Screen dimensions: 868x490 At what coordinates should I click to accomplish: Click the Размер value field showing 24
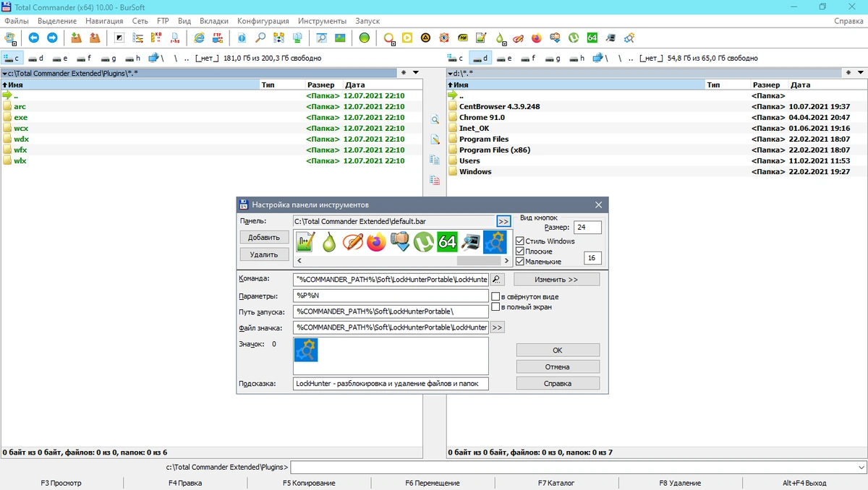point(587,228)
